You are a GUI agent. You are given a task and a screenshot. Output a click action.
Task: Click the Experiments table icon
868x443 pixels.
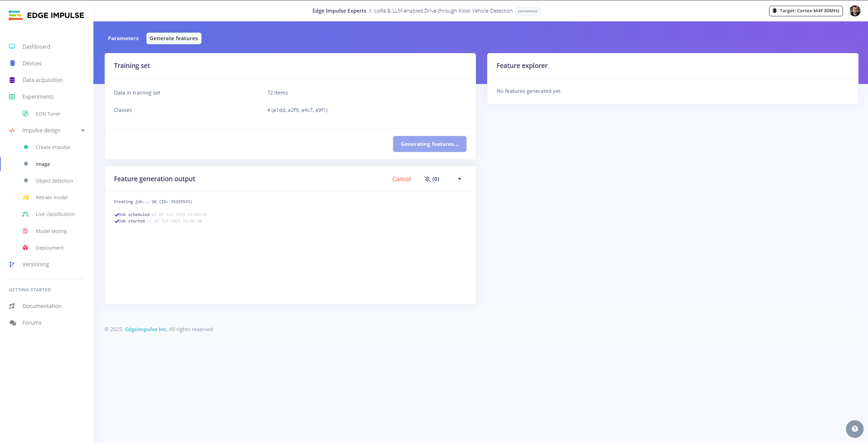(x=12, y=97)
